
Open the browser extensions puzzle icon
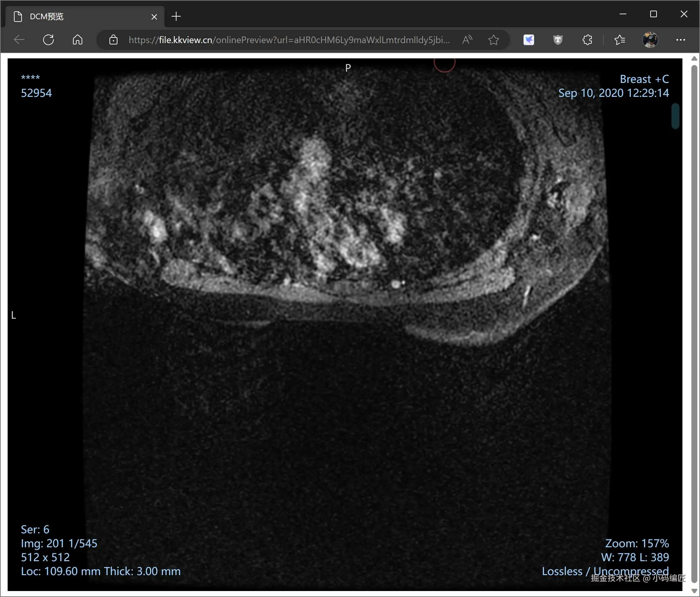[587, 40]
